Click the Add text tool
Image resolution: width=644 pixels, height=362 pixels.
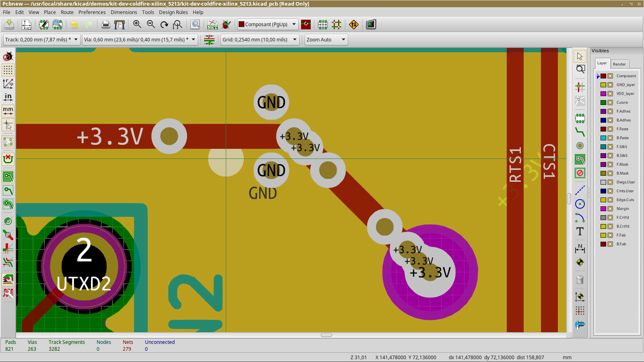click(x=580, y=231)
